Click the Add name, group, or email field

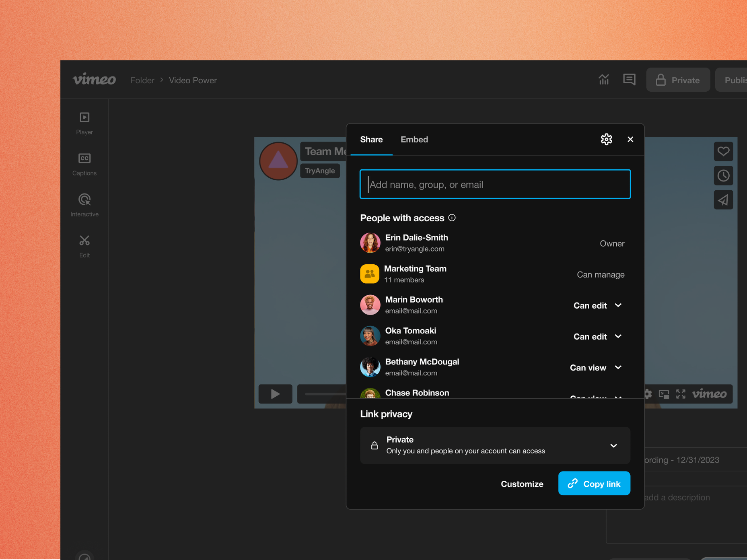point(495,184)
